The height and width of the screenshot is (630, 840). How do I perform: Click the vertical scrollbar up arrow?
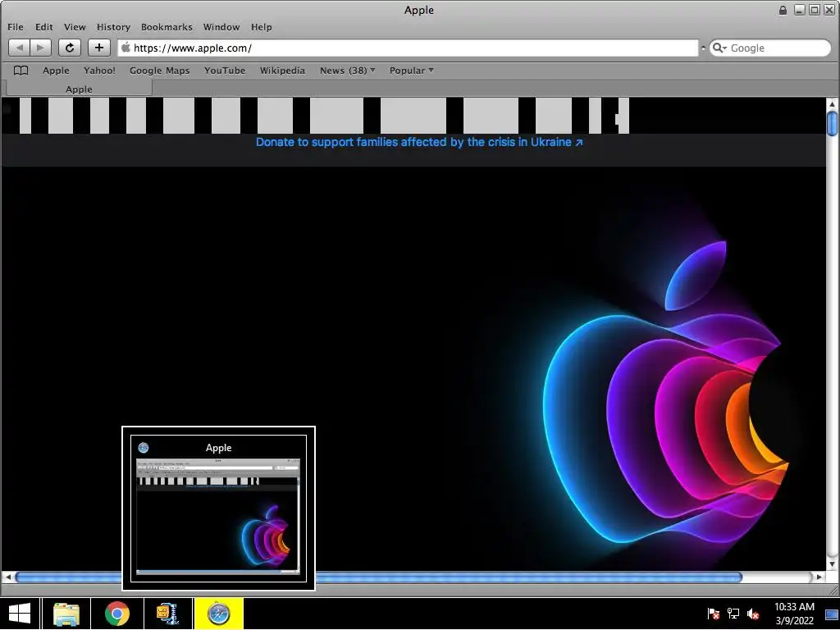832,104
